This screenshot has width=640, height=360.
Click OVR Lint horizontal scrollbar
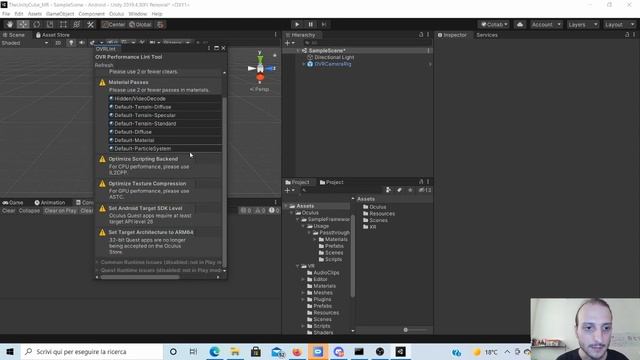pos(140,277)
